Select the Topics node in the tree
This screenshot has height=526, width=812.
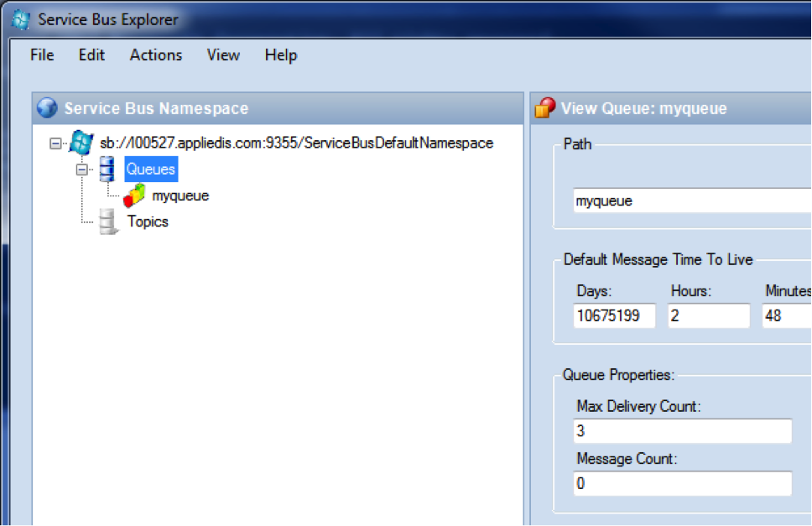(148, 222)
